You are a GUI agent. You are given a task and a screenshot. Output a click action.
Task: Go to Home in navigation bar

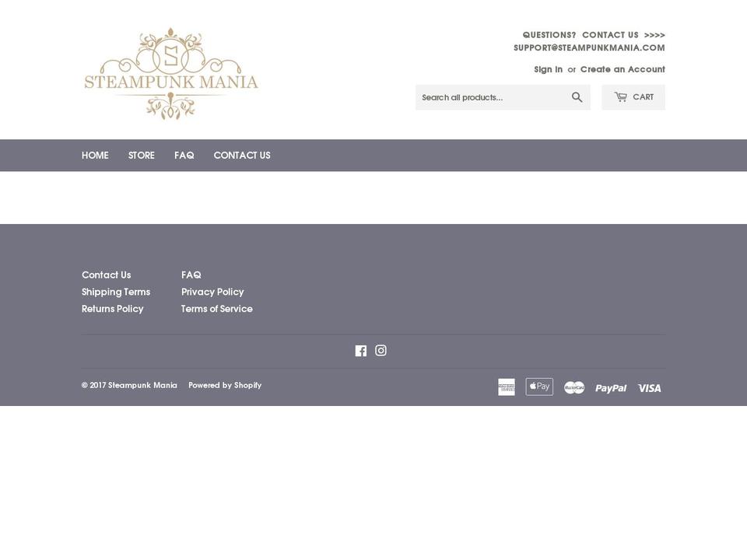pos(95,156)
